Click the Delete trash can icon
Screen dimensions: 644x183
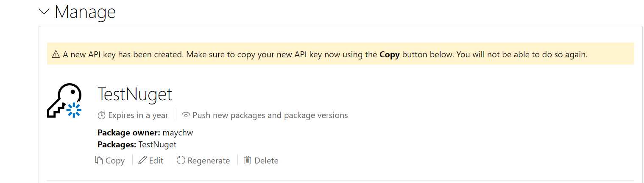coord(248,160)
